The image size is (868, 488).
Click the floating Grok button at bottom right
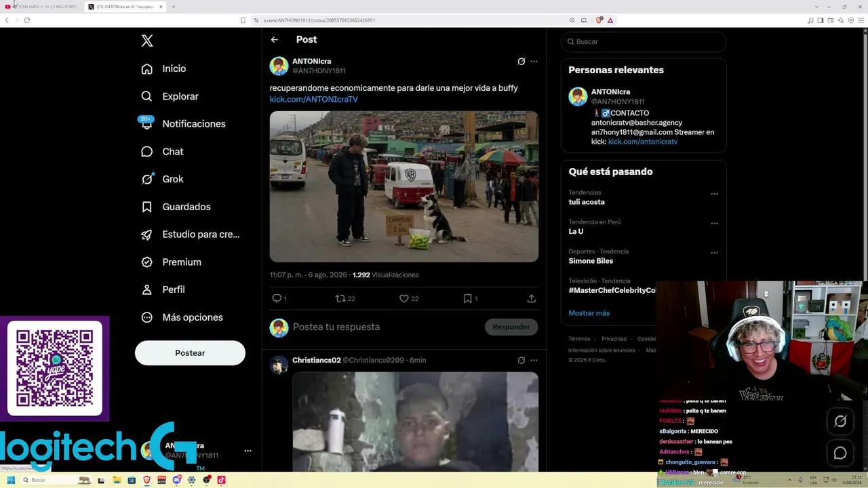coord(840,421)
